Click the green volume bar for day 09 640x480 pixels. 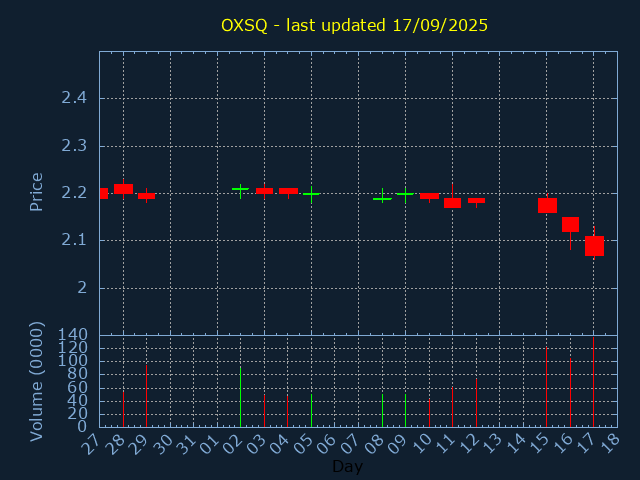405,411
